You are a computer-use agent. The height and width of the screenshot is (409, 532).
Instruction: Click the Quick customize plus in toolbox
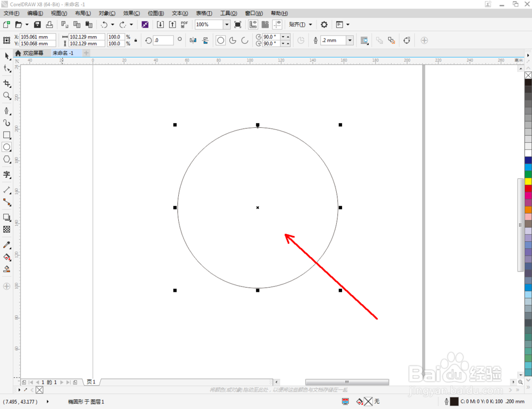(x=7, y=286)
